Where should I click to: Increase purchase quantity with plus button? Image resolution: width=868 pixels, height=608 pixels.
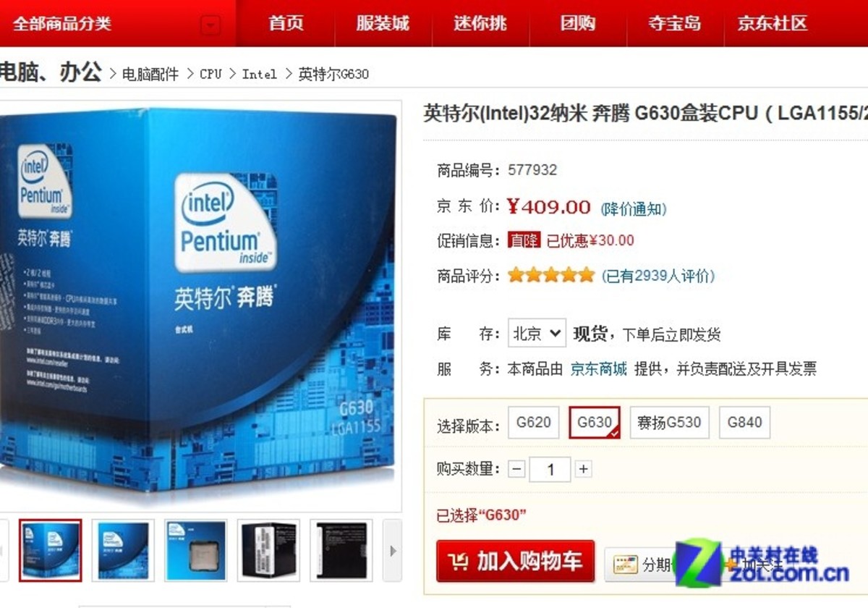[x=583, y=469]
